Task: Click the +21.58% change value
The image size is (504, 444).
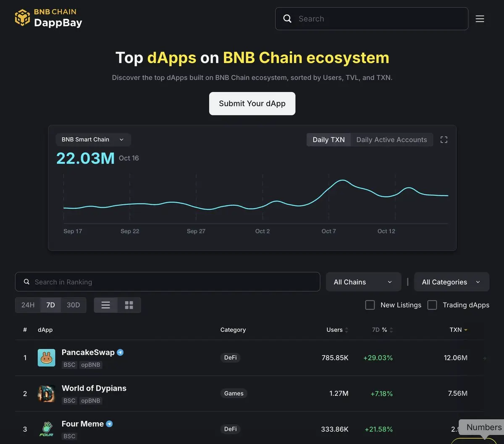Action: pyautogui.click(x=379, y=429)
